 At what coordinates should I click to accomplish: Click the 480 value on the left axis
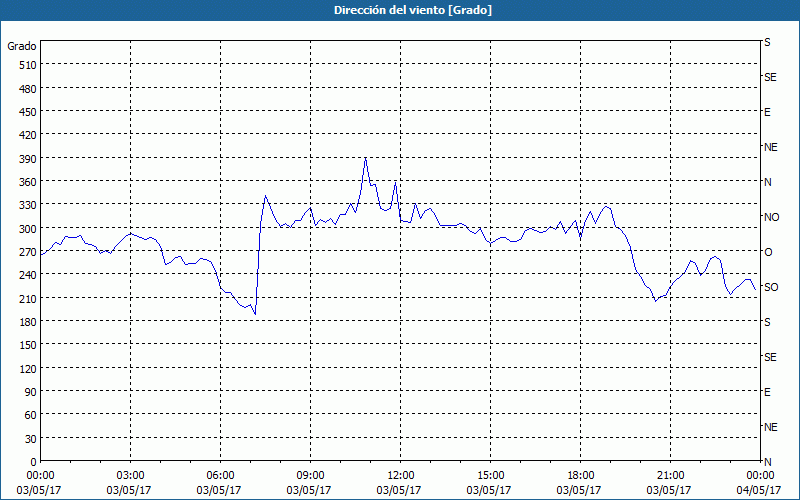[x=28, y=89]
